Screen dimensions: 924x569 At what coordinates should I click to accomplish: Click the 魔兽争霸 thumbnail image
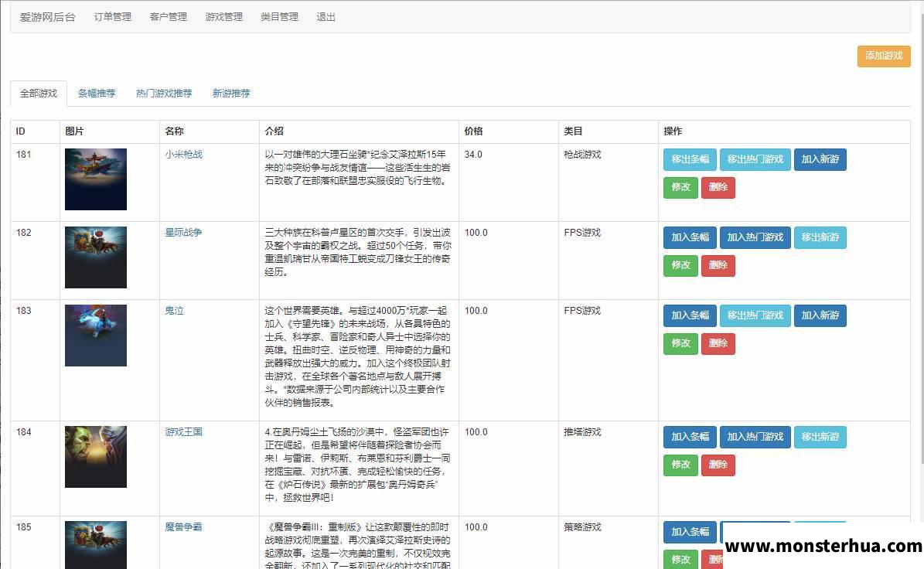(95, 545)
